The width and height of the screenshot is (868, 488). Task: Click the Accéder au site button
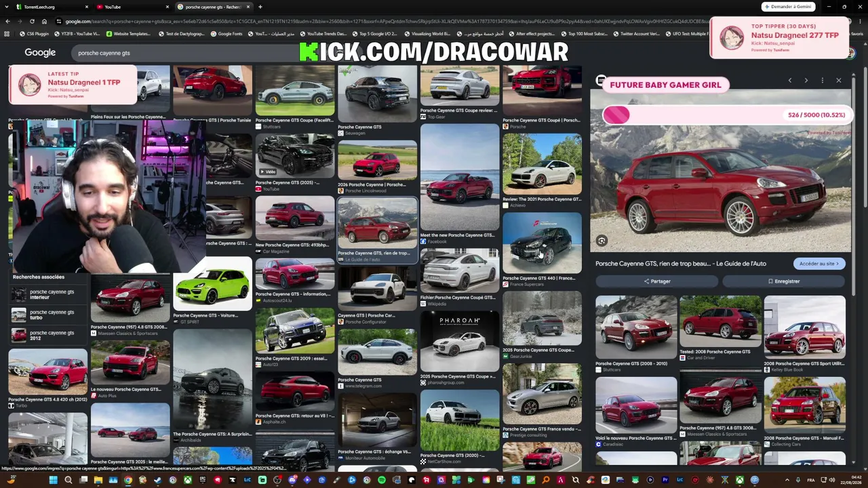[819, 264]
